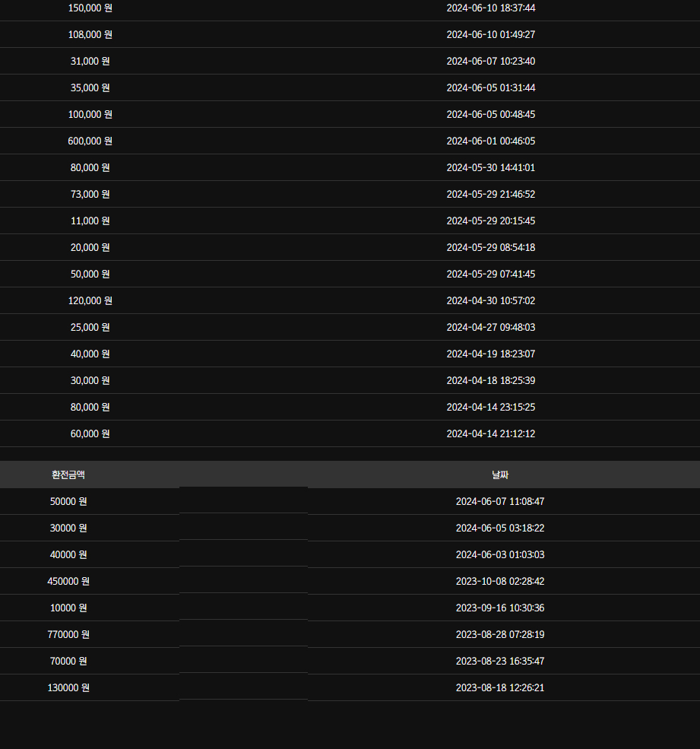Image resolution: width=700 pixels, height=749 pixels.
Task: Click the 2023-09-16 10:30:36 date cell
Action: [x=499, y=608]
